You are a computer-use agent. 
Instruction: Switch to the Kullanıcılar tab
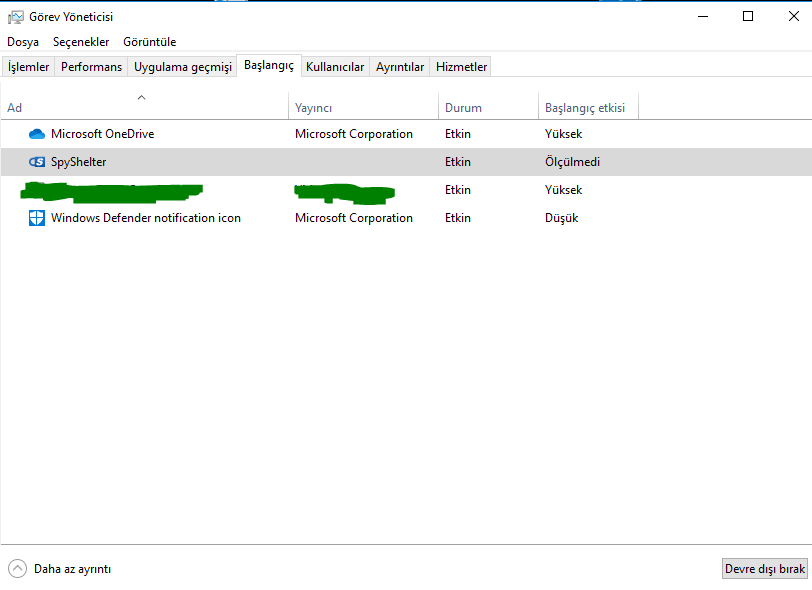[x=335, y=67]
